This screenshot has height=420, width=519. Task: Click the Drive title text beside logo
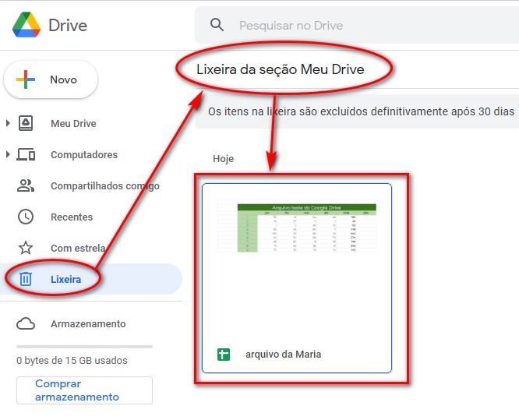[68, 25]
